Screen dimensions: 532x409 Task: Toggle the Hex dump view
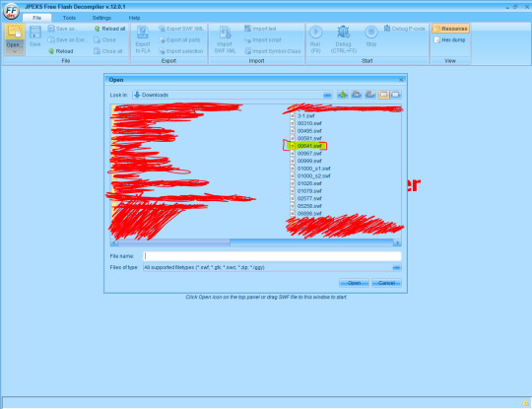(x=450, y=39)
